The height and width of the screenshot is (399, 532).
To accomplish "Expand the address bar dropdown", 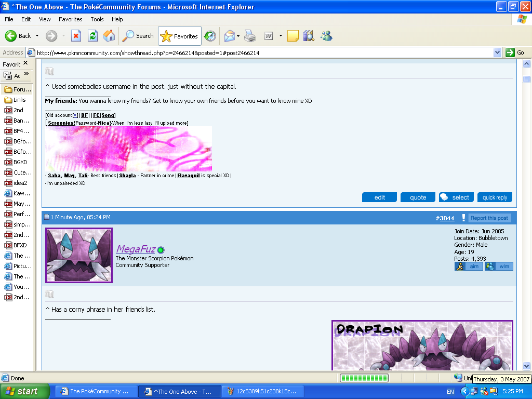I will (497, 52).
